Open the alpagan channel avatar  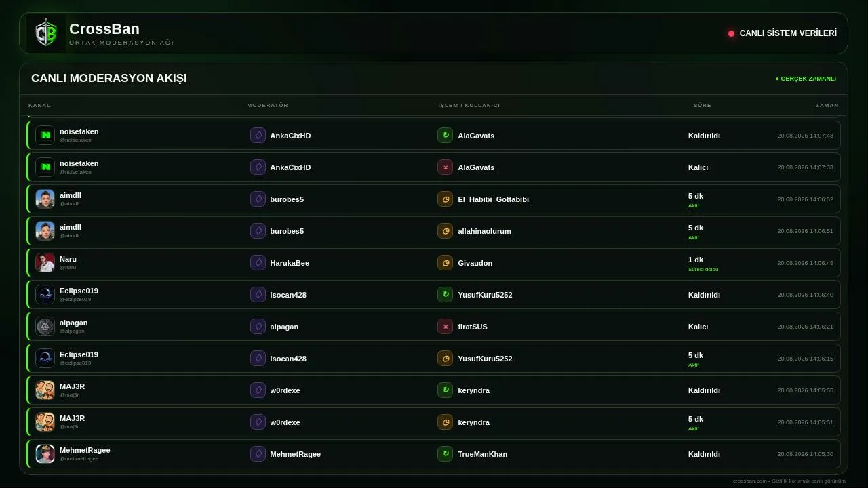[45, 327]
